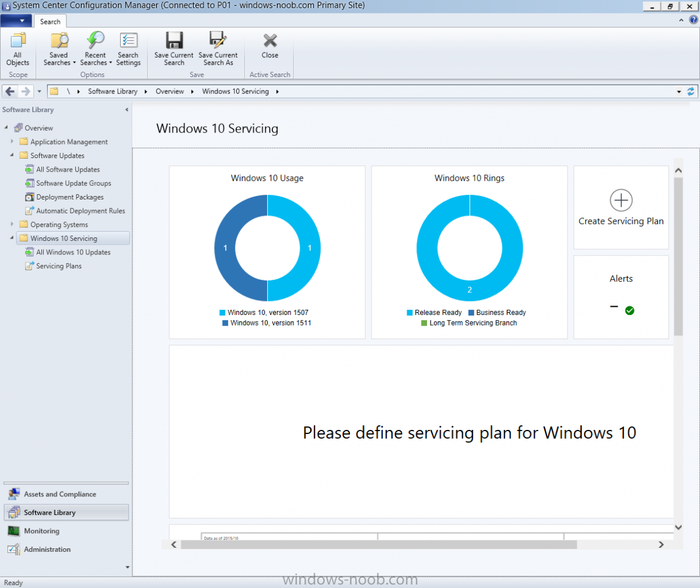Switch to Software Library workspace
This screenshot has height=588, width=700.
coord(66,512)
